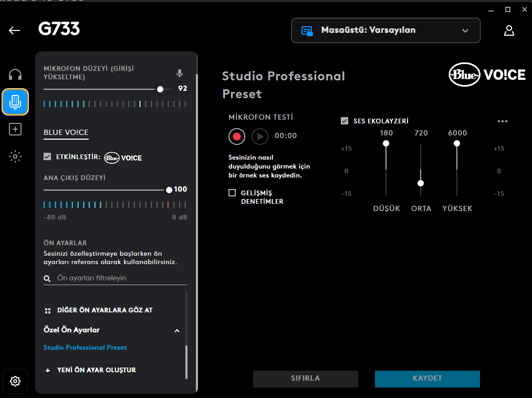The image size is (532, 398).
Task: Click the MİKROFON TESTİ heading
Action: click(x=260, y=117)
